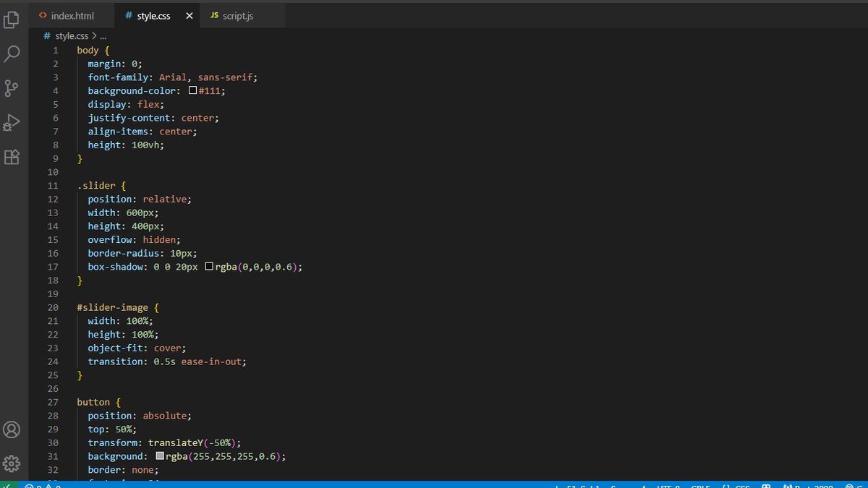Open color picker for #111 swatch

click(x=192, y=91)
